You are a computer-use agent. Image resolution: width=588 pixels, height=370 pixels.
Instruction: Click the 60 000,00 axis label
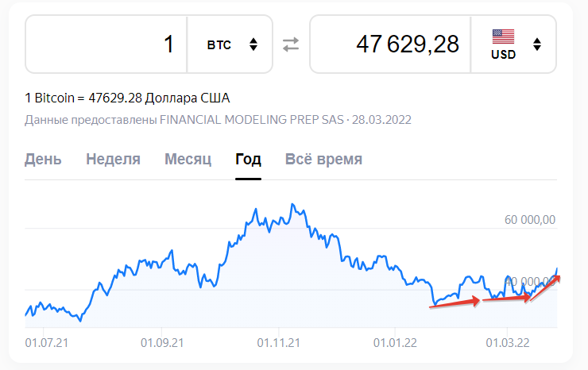coord(530,220)
